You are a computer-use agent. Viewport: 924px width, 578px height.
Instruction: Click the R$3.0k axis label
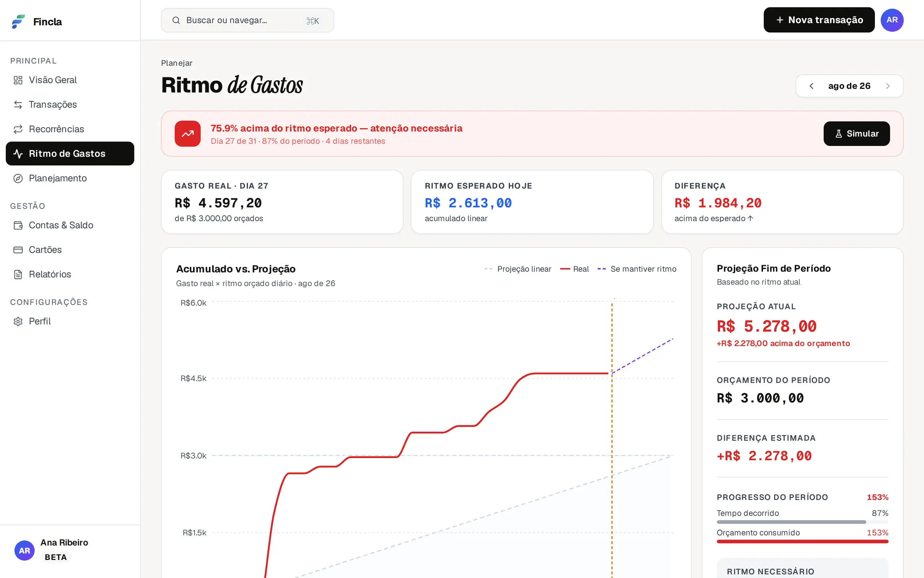click(x=193, y=456)
